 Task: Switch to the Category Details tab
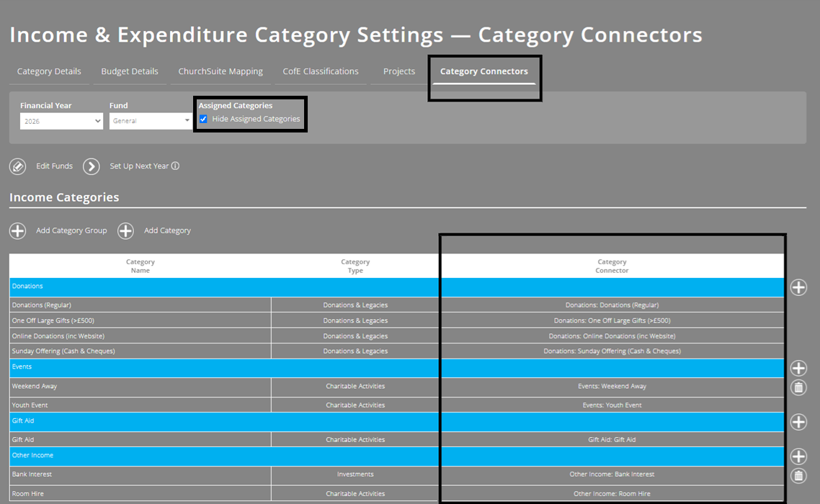coord(49,71)
